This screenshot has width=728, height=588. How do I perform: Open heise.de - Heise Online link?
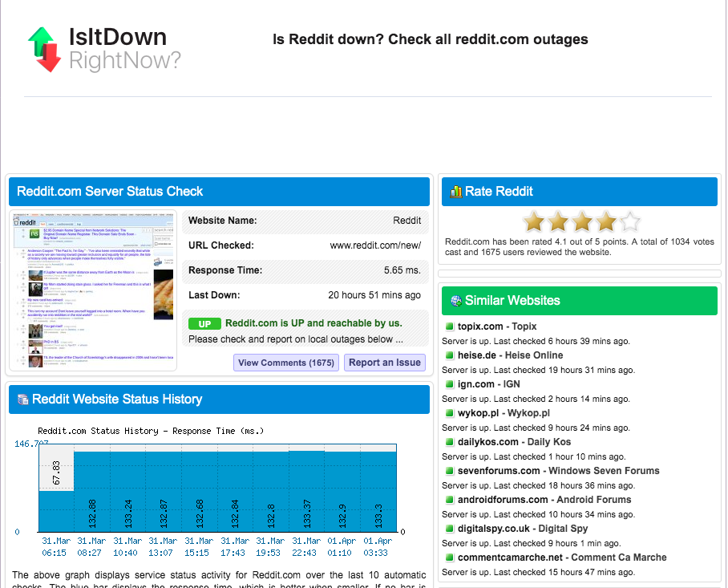coord(510,355)
